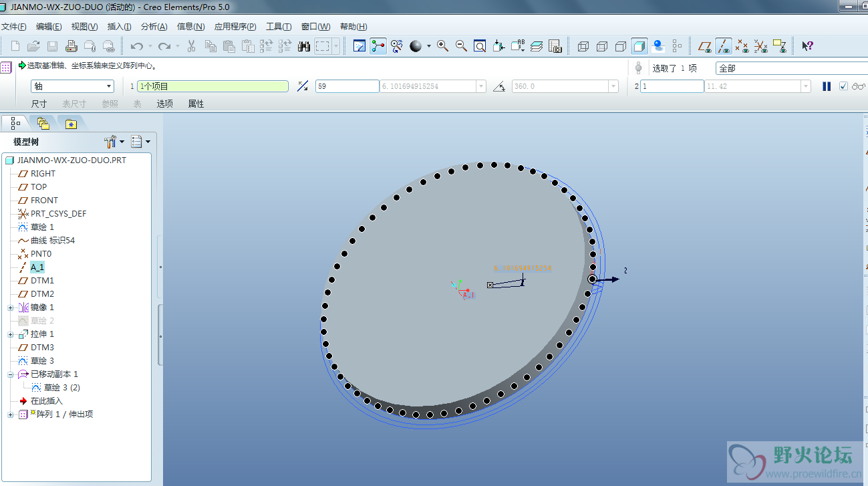Open model tree settings tool dropdown
Image resolution: width=868 pixels, height=486 pixels.
(114, 142)
